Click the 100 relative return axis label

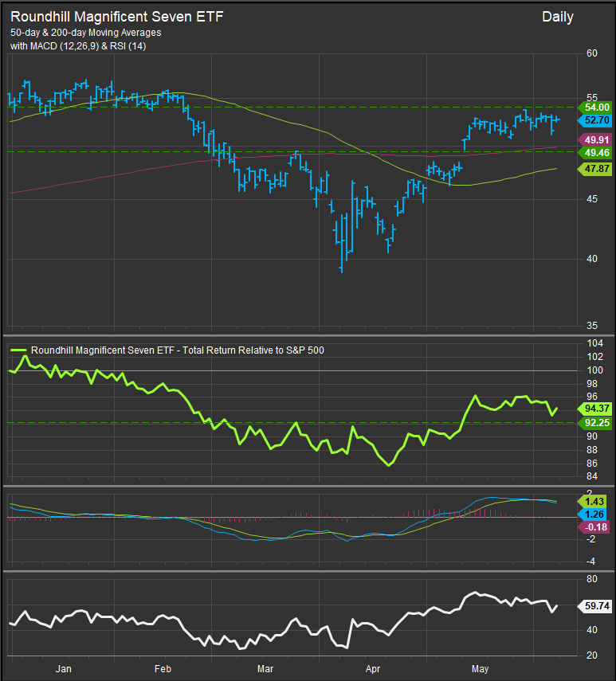point(594,370)
